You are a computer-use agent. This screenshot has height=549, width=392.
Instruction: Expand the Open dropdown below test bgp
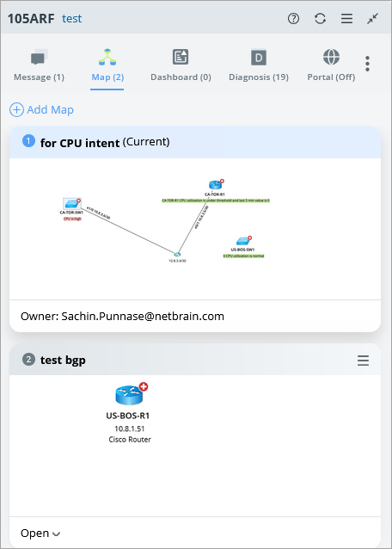point(40,534)
